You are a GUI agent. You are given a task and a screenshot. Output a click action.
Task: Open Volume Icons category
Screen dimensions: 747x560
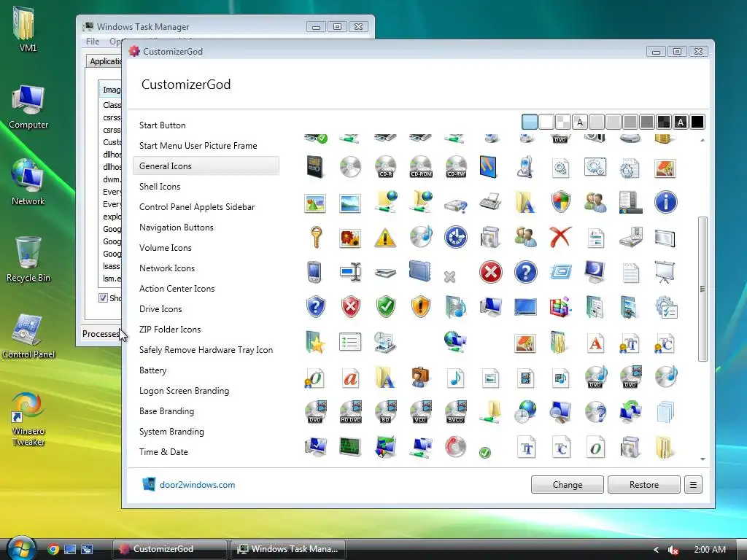(x=166, y=248)
